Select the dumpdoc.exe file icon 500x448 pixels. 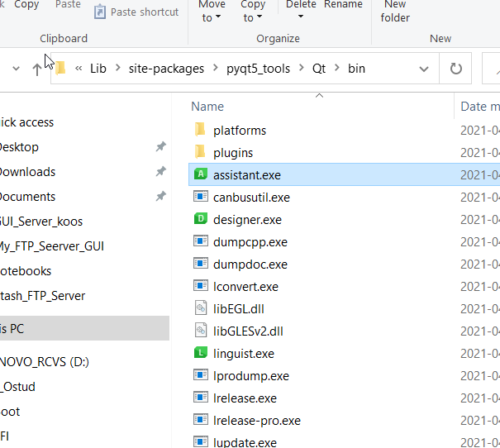click(x=201, y=264)
